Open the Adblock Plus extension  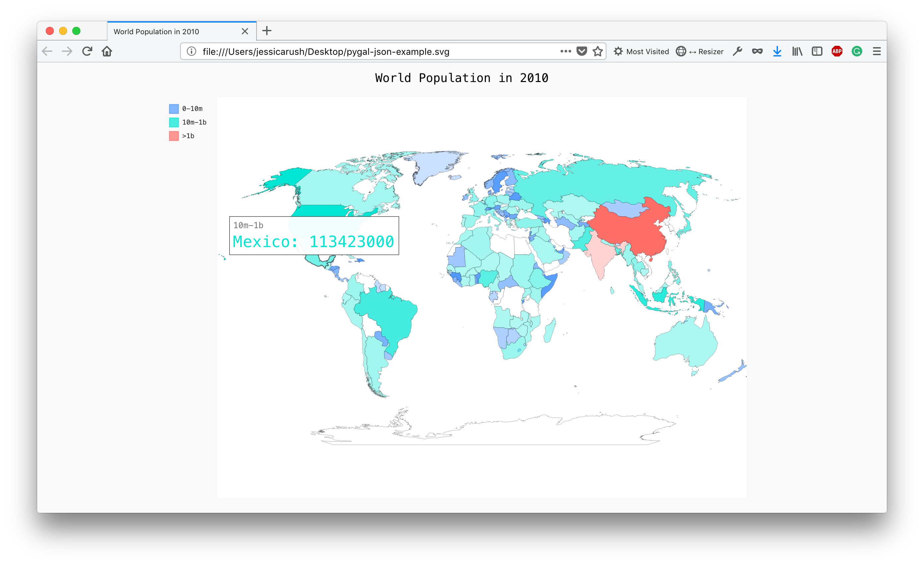[x=837, y=51]
